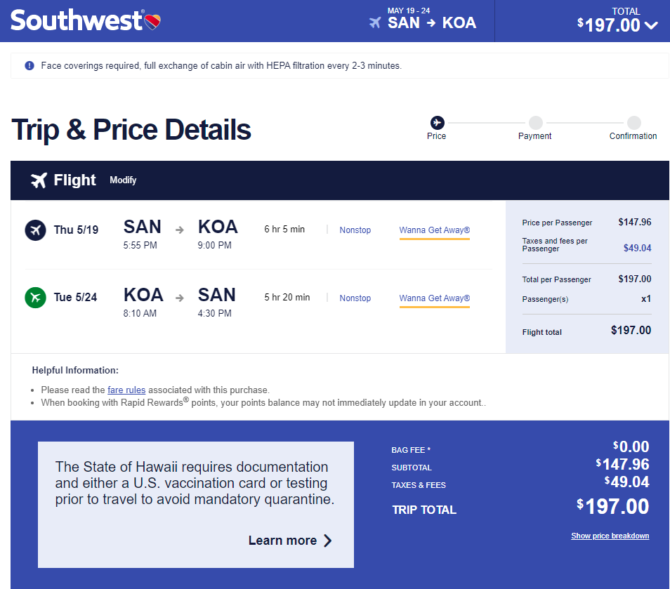670x589 pixels.
Task: Click Modify next to Flight
Action: click(x=123, y=180)
